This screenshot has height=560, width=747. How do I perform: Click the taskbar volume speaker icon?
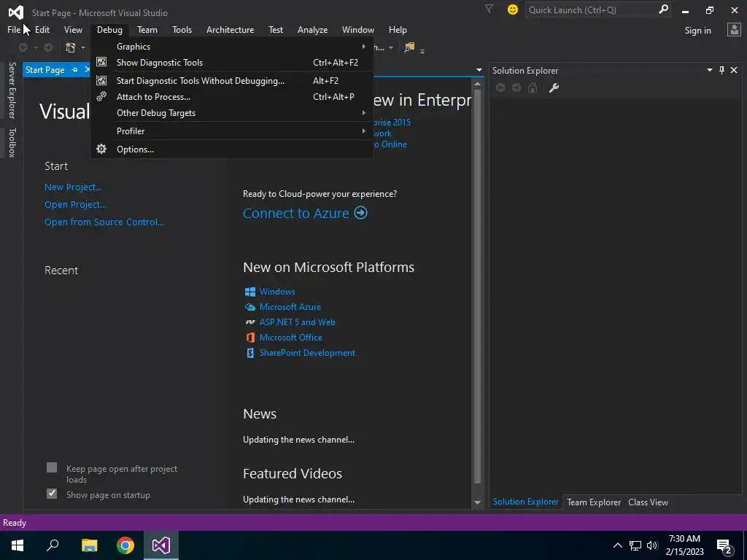(652, 545)
